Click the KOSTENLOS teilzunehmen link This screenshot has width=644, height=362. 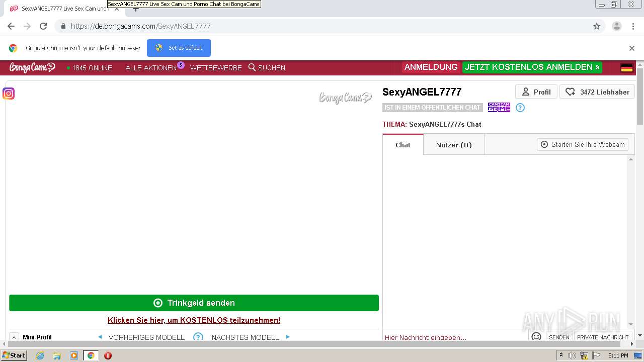pyautogui.click(x=194, y=320)
